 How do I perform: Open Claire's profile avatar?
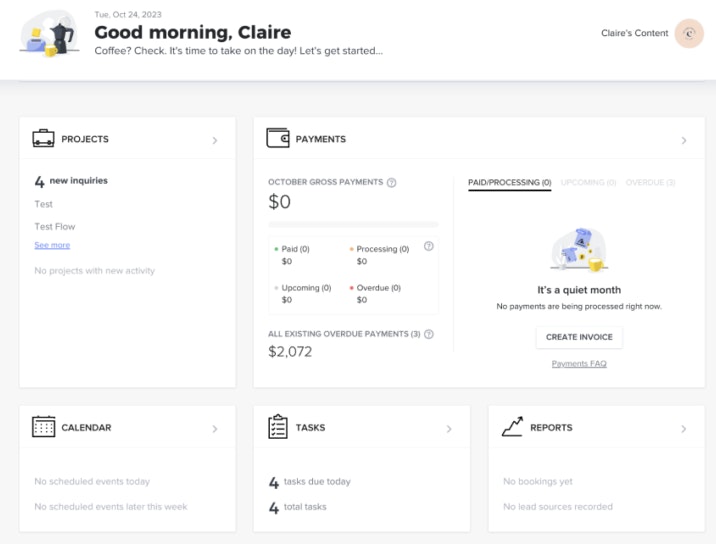click(689, 33)
